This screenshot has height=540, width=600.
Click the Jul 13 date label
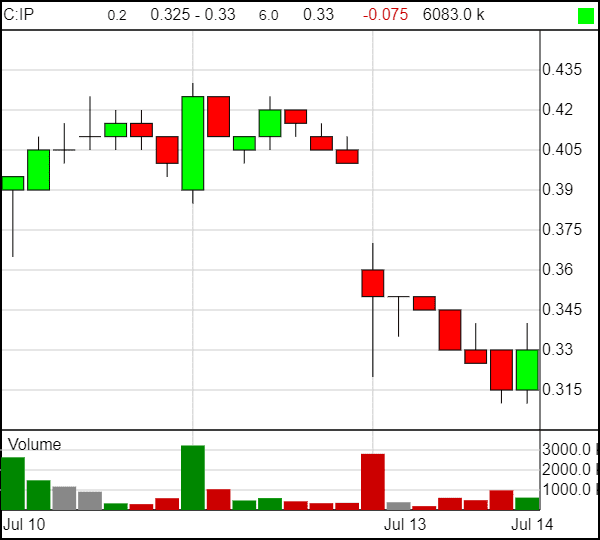(405, 524)
